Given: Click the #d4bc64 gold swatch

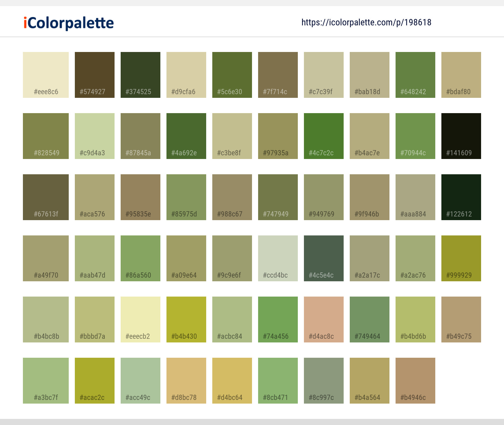Looking at the screenshot, I should point(232,381).
